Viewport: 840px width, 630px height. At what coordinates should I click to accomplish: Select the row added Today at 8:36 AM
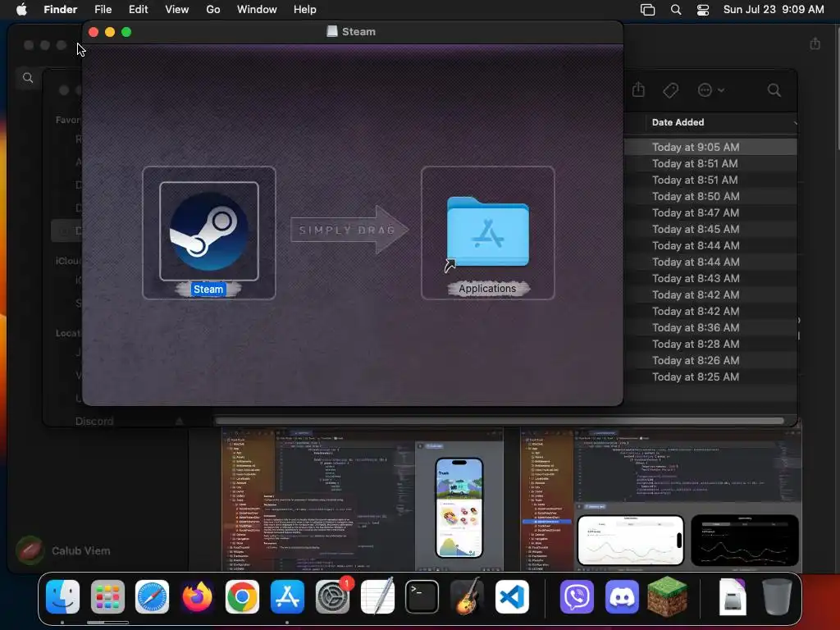click(x=710, y=327)
